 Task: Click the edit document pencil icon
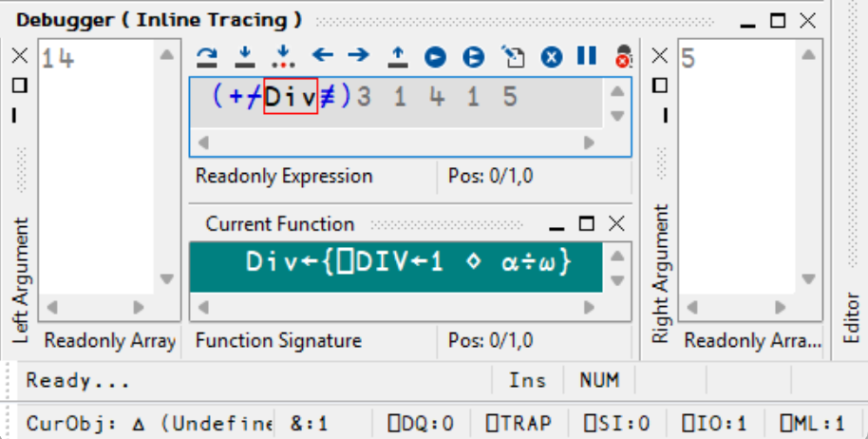click(x=513, y=56)
